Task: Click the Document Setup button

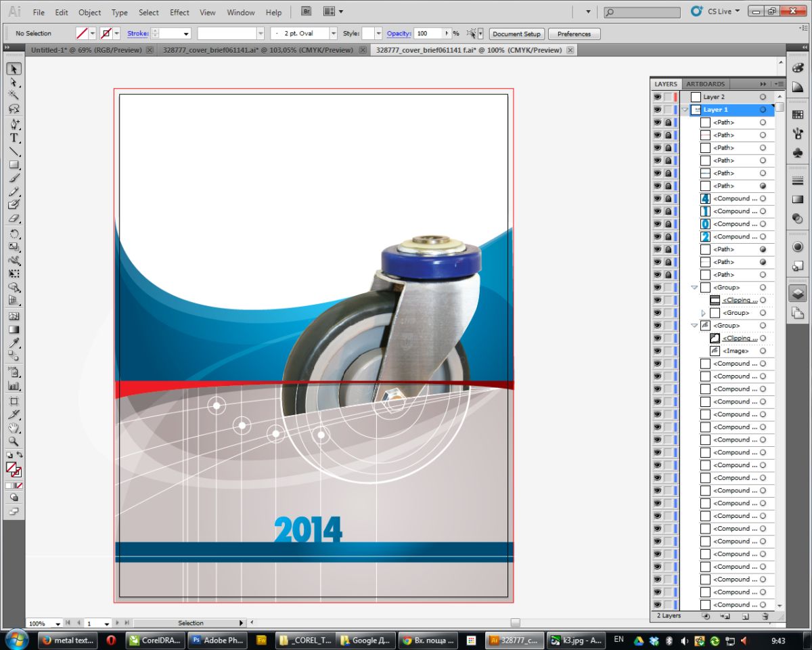Action: click(516, 34)
